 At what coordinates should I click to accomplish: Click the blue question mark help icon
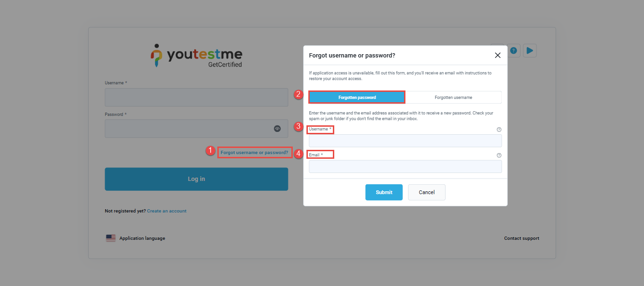pyautogui.click(x=514, y=50)
